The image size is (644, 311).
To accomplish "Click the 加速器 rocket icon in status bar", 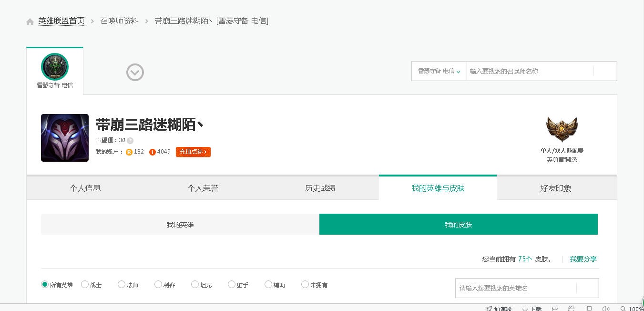I will [x=489, y=309].
